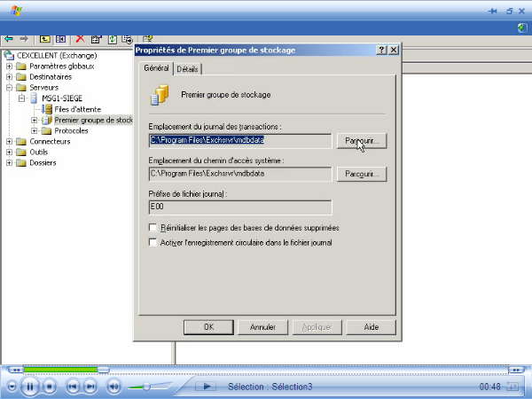The image size is (532, 399).
Task: Skip to previous track in player
Action: [x=73, y=387]
